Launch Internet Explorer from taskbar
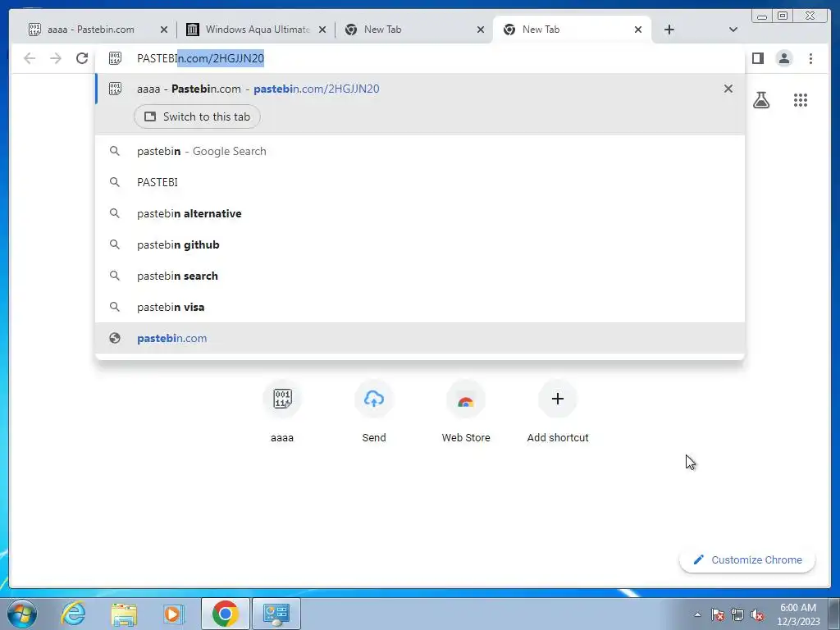Viewport: 840px width, 630px height. (73, 614)
